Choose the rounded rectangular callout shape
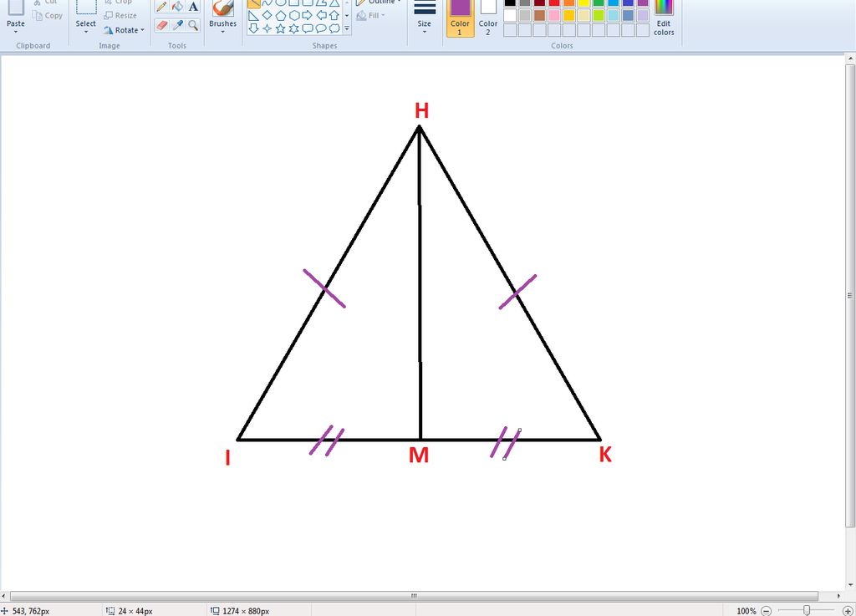This screenshot has height=616, width=856. pyautogui.click(x=308, y=28)
